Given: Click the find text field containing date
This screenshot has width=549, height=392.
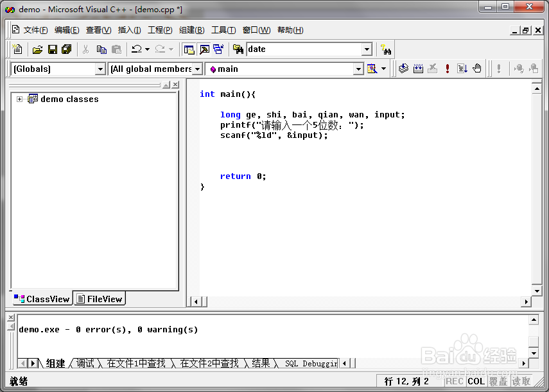Looking at the screenshot, I should point(304,49).
